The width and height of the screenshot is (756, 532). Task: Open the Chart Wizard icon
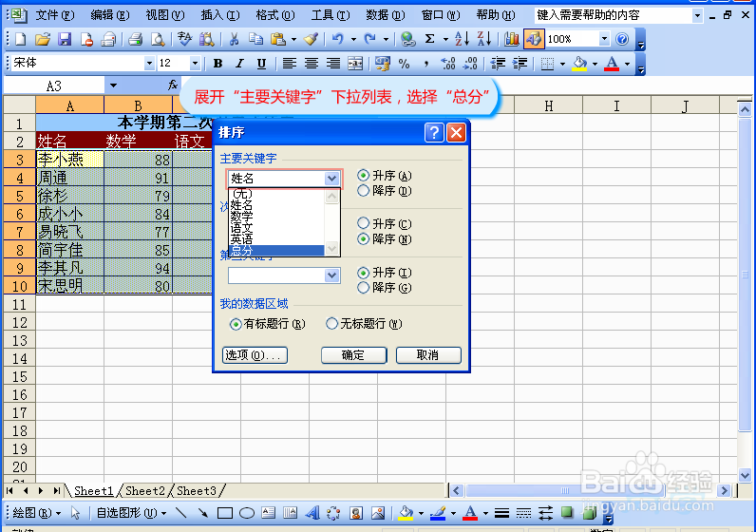click(x=511, y=39)
